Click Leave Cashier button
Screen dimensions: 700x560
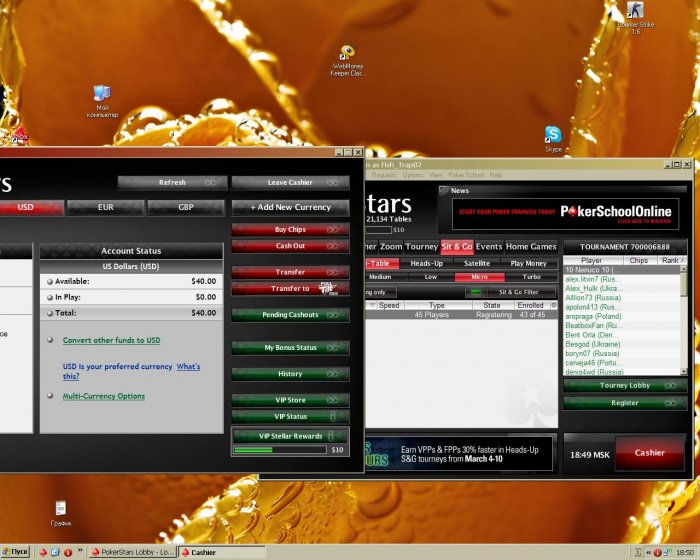[290, 182]
